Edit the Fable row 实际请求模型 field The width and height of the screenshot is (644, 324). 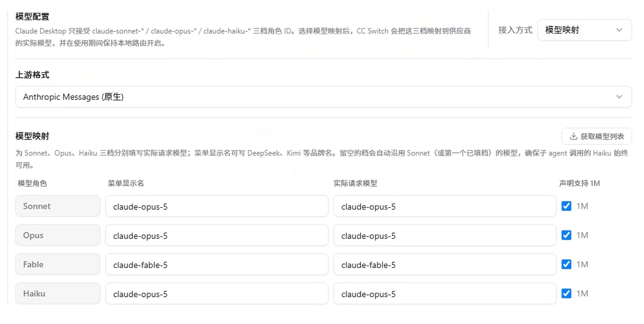point(445,264)
